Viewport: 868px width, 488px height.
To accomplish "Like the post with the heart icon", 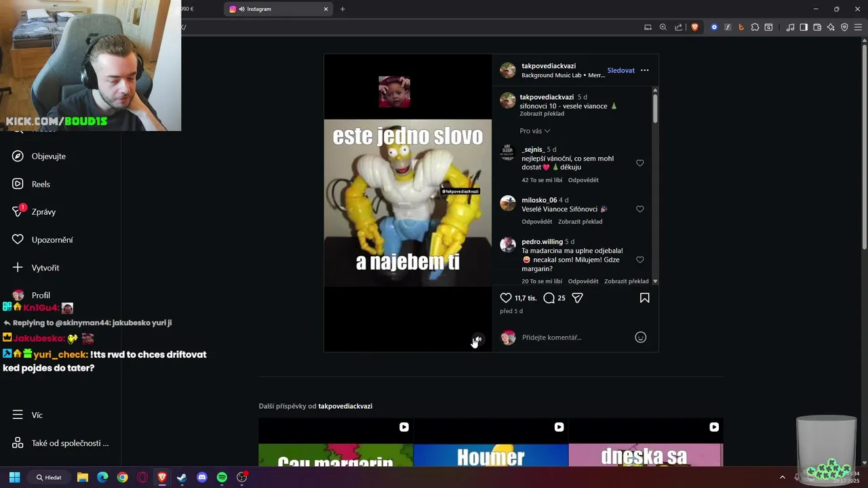I will point(506,298).
